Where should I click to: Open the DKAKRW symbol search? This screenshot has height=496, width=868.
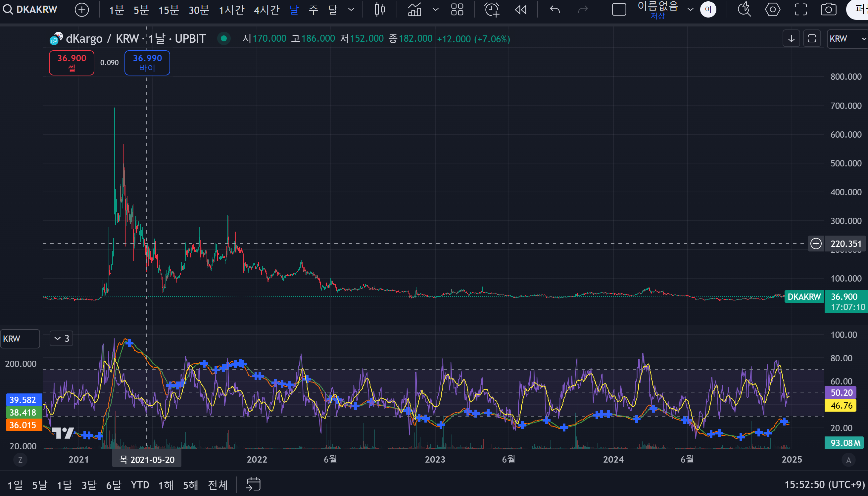coord(30,10)
